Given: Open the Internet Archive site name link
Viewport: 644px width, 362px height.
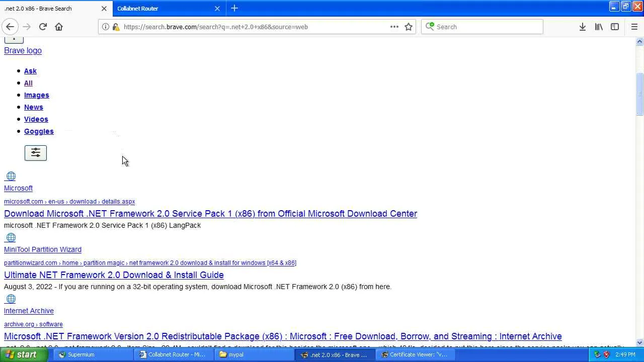Looking at the screenshot, I should coord(29,311).
